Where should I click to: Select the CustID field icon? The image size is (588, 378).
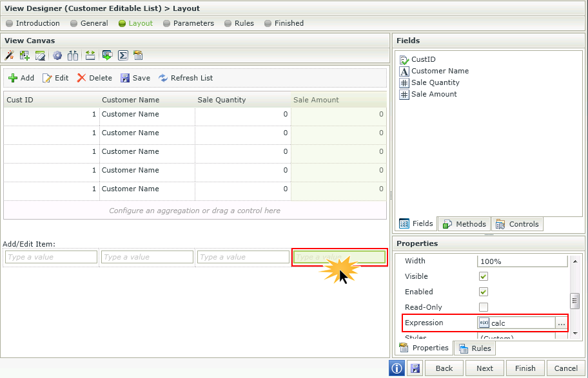click(404, 60)
